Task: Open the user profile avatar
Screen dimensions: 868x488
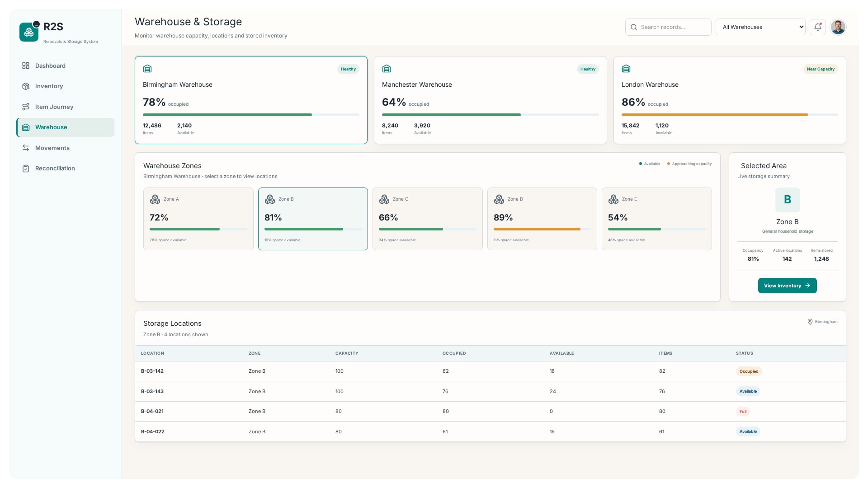Action: tap(838, 27)
